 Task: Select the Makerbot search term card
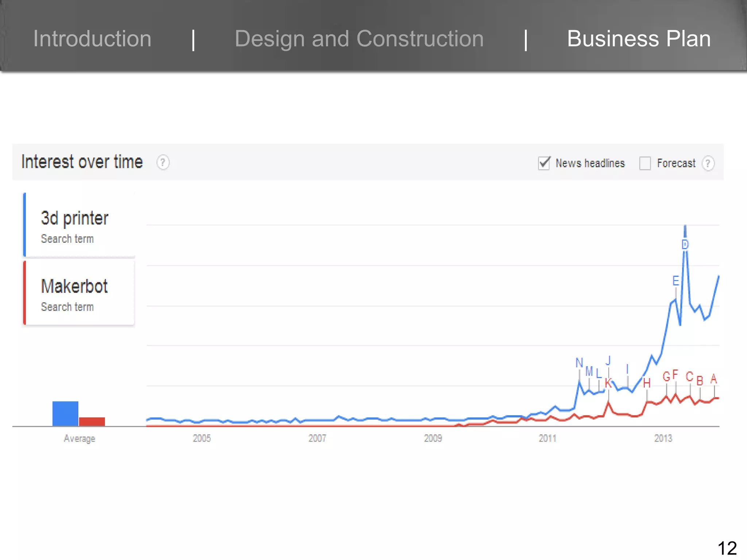79,293
